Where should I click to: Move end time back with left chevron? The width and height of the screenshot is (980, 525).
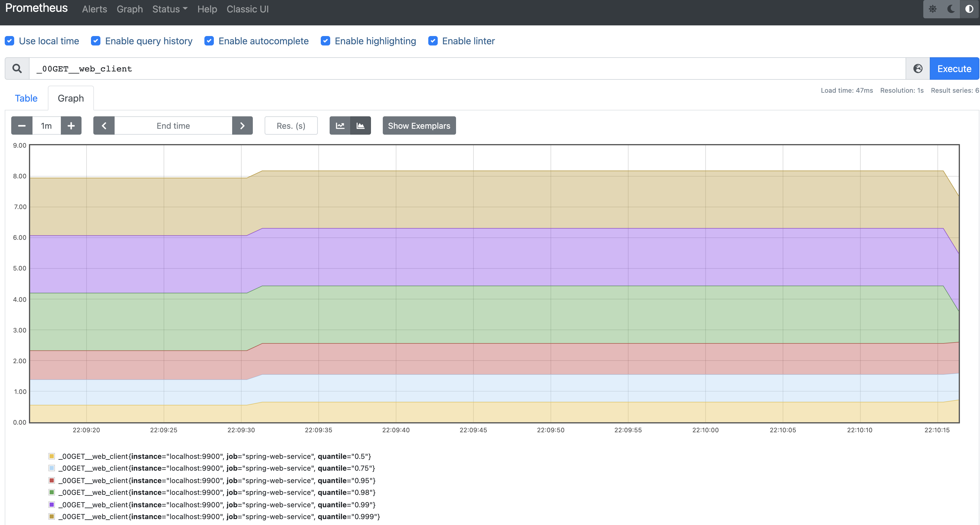click(104, 125)
